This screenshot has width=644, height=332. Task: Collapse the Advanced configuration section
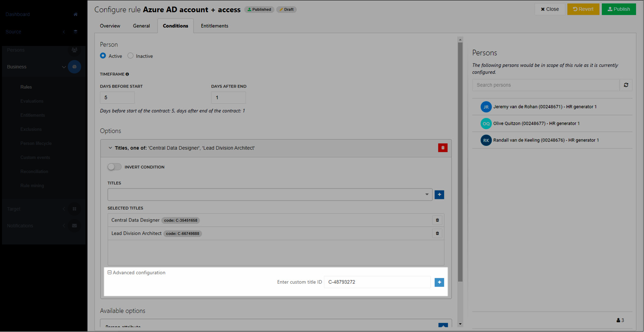[109, 273]
